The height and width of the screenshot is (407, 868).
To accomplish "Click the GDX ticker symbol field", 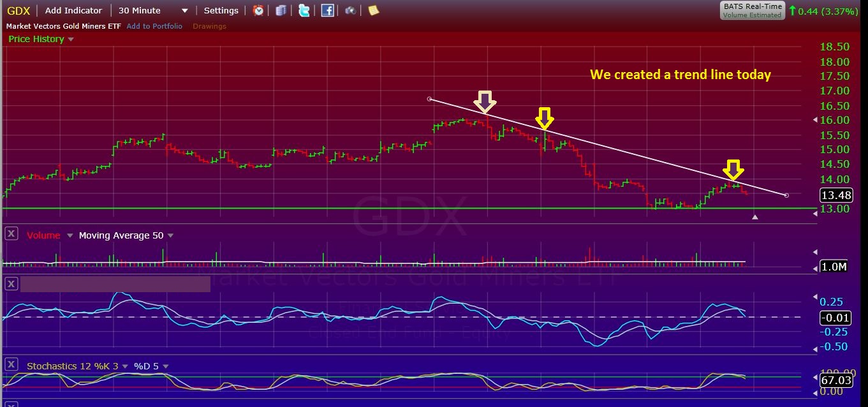I will tap(19, 10).
